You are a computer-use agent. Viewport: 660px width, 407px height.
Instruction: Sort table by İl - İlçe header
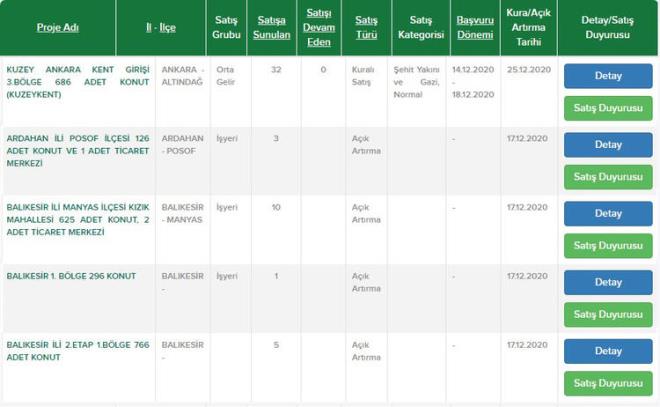(x=160, y=27)
